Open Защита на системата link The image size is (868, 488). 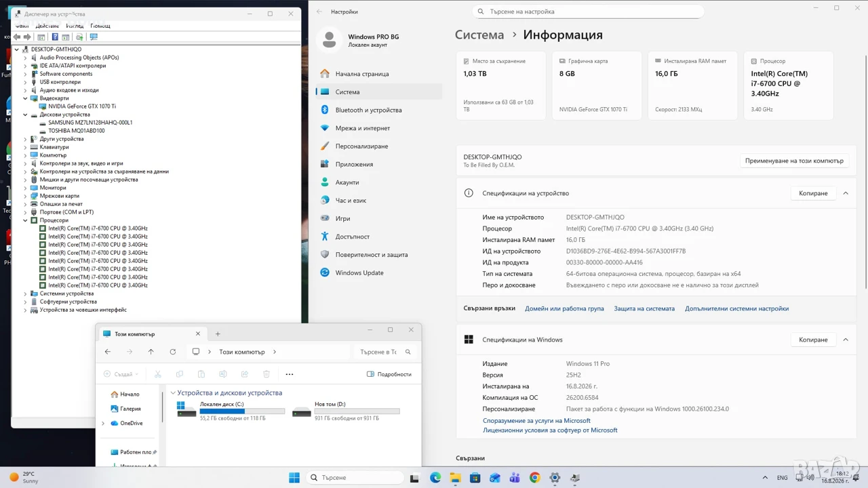click(x=644, y=308)
